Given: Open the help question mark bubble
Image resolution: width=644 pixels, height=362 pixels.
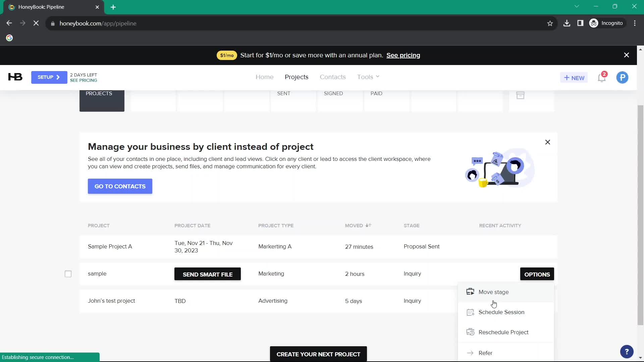Looking at the screenshot, I should 627,352.
